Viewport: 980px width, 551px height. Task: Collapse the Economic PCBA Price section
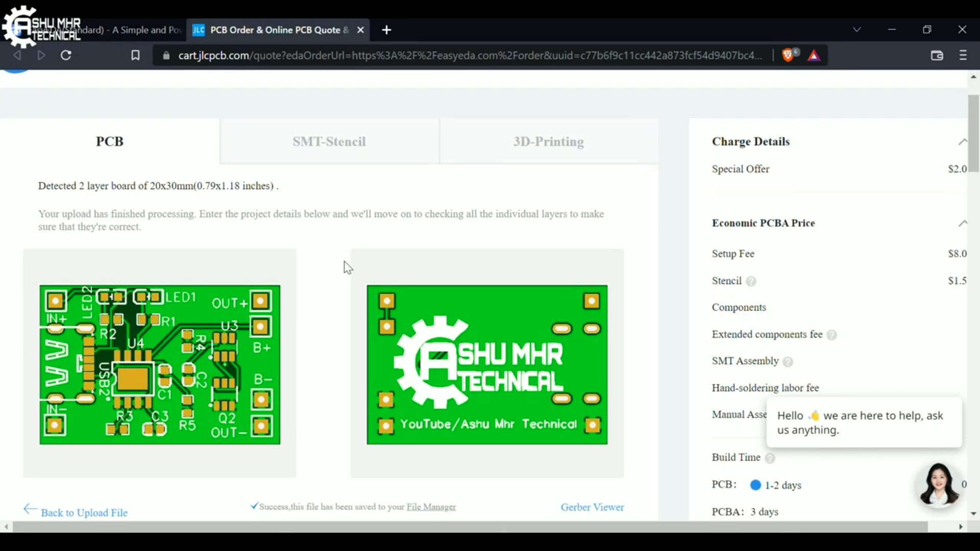[964, 223]
